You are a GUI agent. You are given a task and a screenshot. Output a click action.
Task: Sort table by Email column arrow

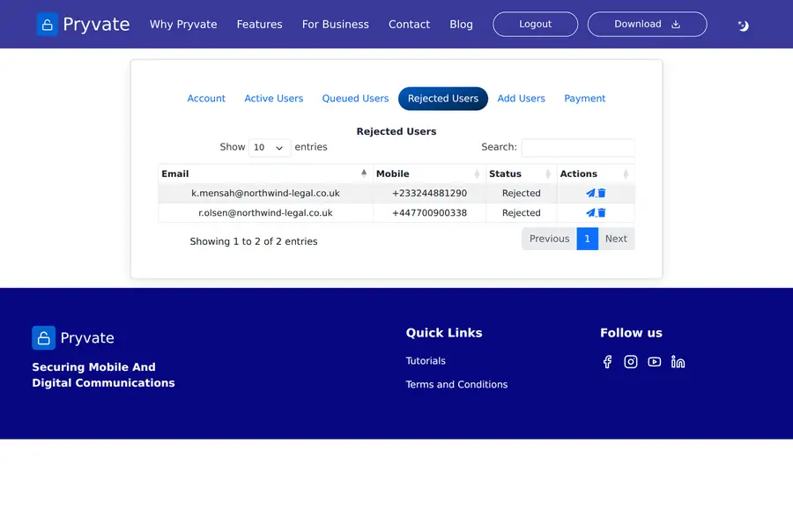pos(364,174)
